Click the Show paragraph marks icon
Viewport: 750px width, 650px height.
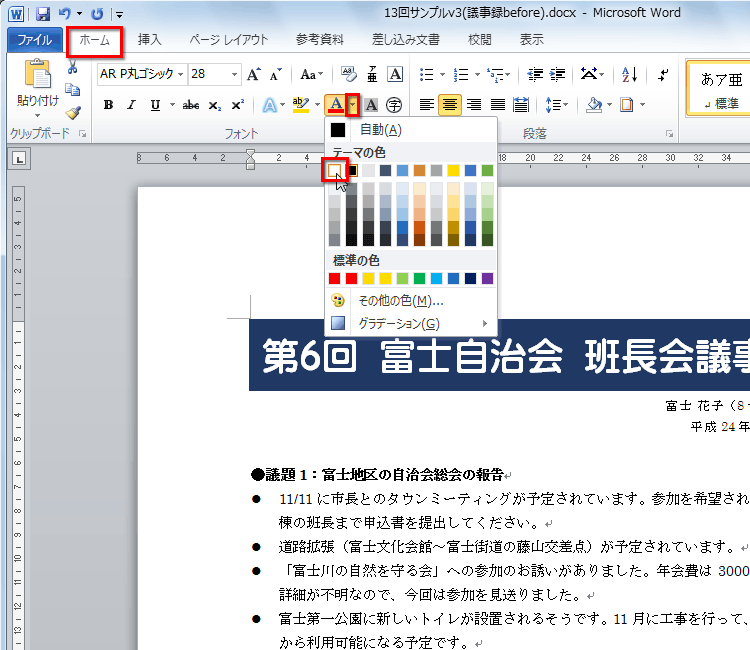(663, 75)
